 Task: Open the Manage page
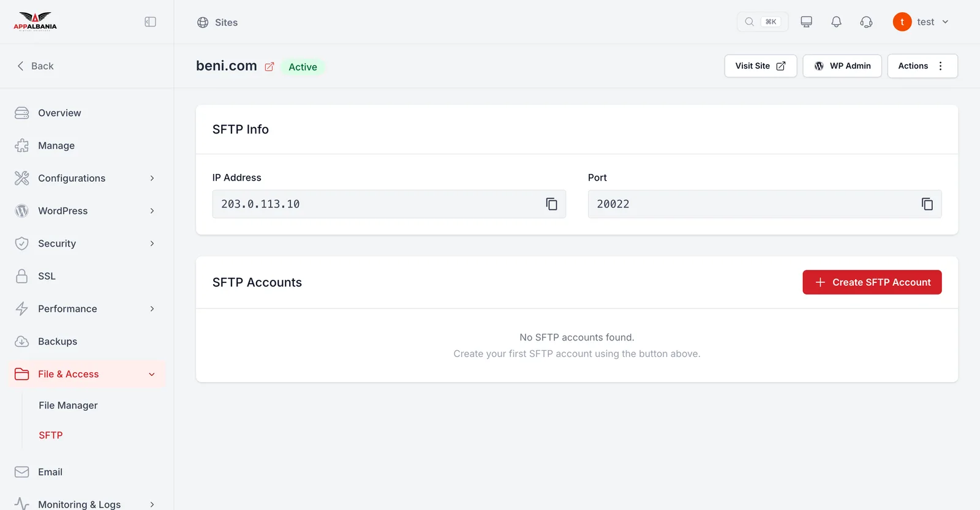click(87, 146)
